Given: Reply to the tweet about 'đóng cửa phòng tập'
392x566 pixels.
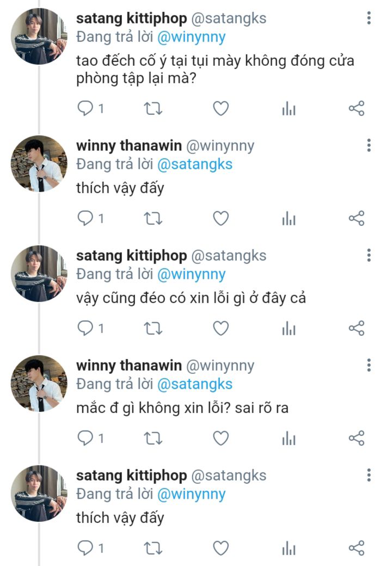Looking at the screenshot, I should [86, 109].
